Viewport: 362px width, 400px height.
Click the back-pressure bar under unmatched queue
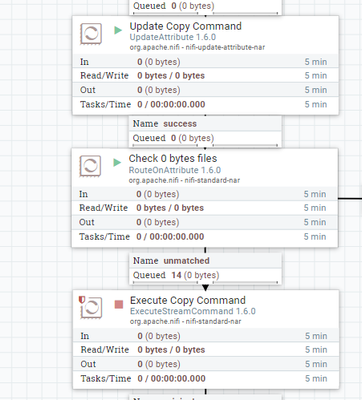pos(205,283)
